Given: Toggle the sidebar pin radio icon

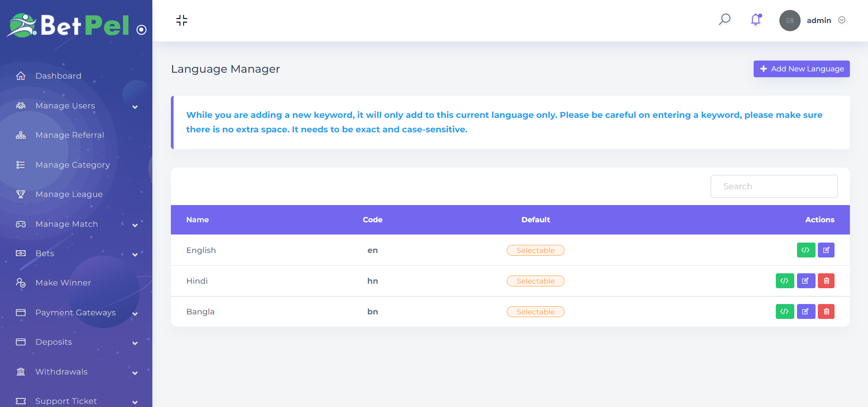Looking at the screenshot, I should 142,30.
